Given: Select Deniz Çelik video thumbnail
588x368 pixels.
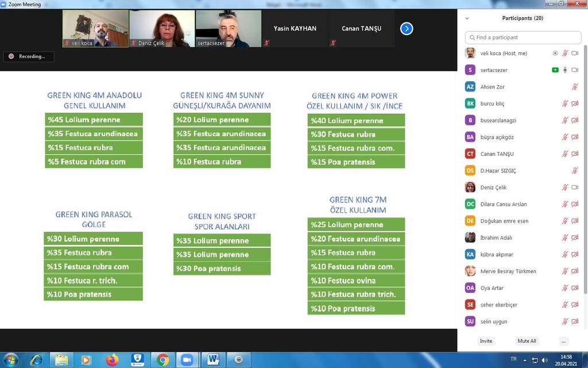Looking at the screenshot, I should (x=162, y=29).
